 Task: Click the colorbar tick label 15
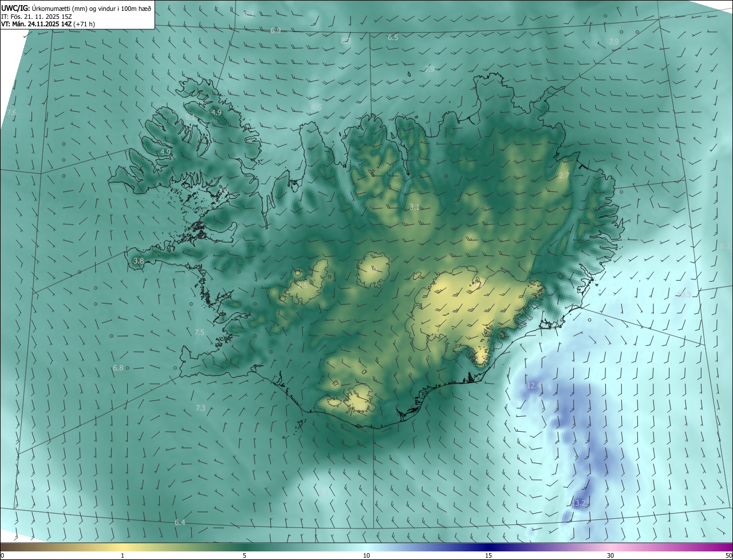[x=488, y=555]
